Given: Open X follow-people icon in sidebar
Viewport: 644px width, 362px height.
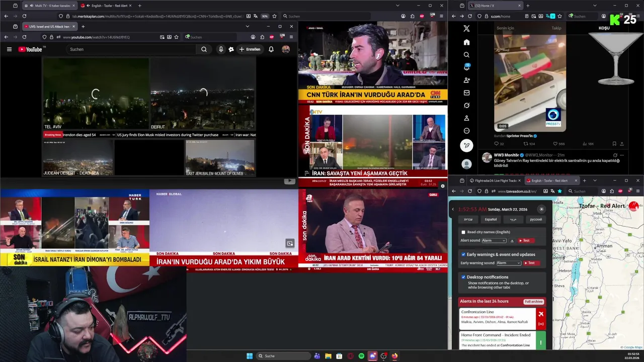Looking at the screenshot, I should 466,80.
